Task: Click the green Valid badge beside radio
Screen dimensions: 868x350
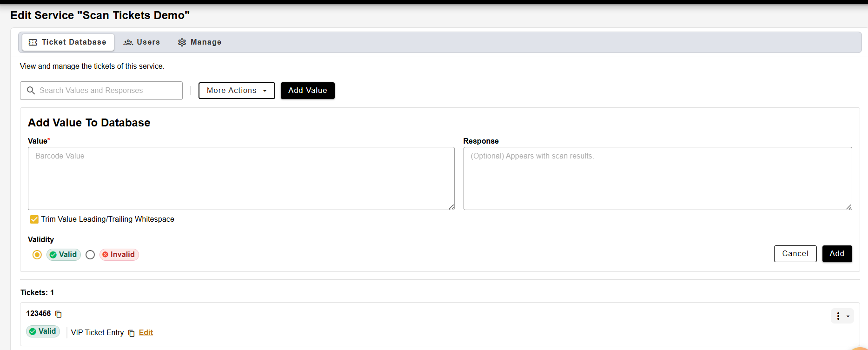Action: [64, 255]
